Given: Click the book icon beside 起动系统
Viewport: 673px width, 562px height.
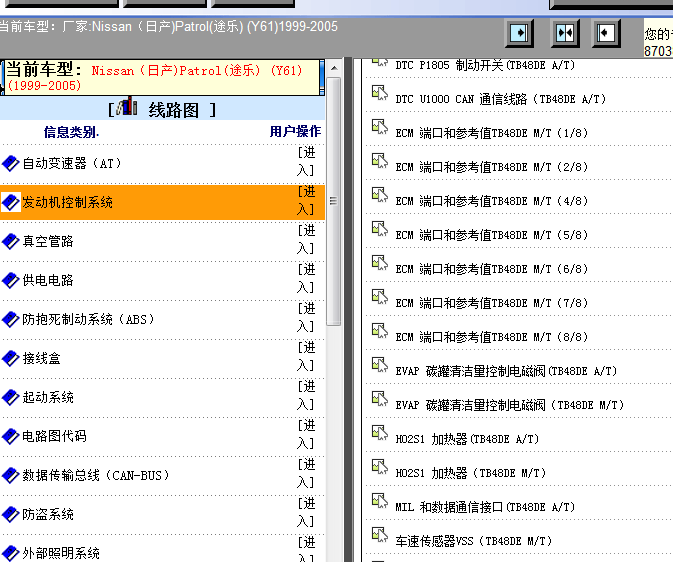Looking at the screenshot, I should point(11,398).
